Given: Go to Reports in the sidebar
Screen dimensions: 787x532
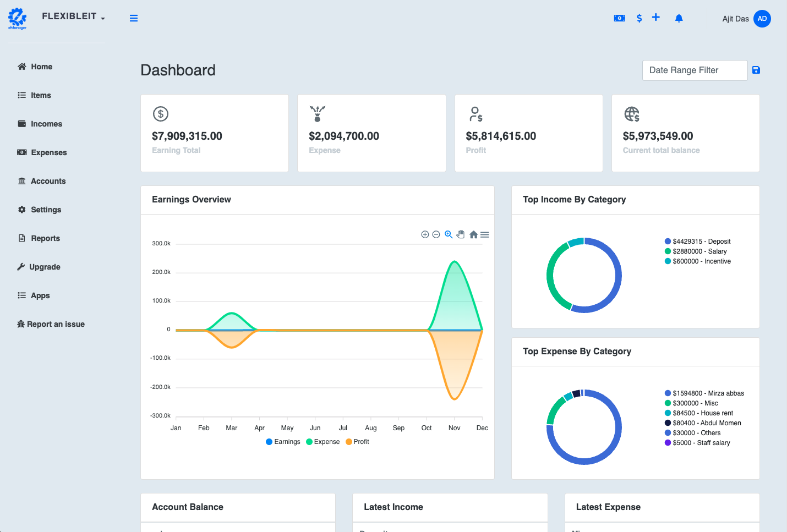Looking at the screenshot, I should [45, 238].
